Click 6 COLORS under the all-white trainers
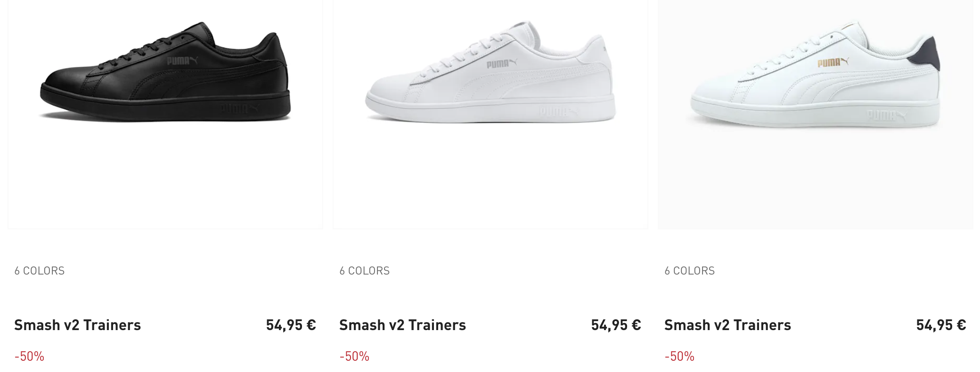Image resolution: width=980 pixels, height=372 pixels. [365, 271]
